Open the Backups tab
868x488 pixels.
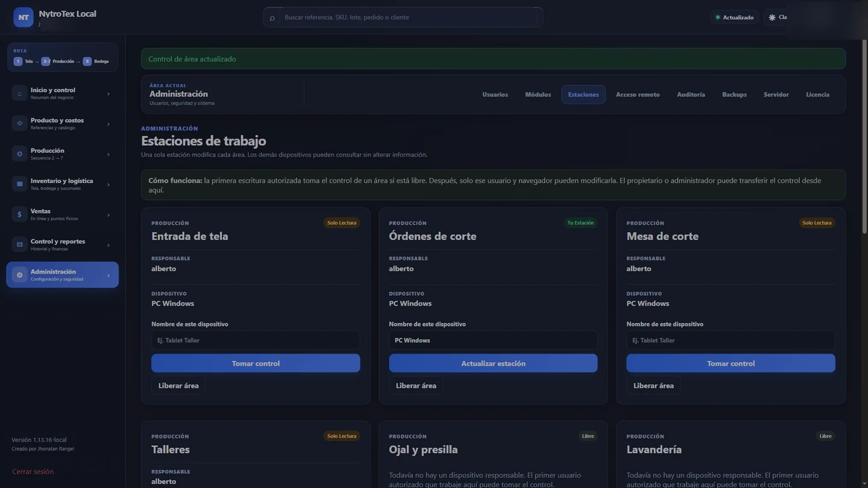click(734, 95)
